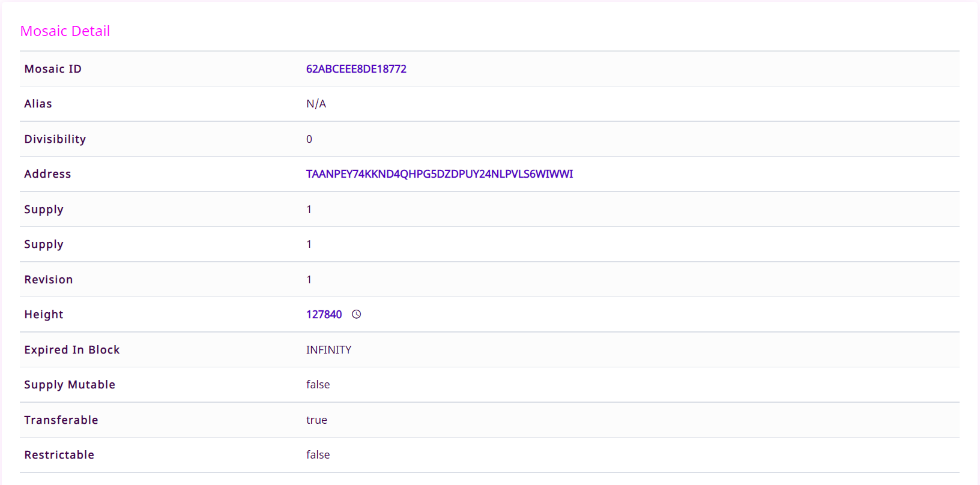Select the Alias label
Image resolution: width=980 pixels, height=485 pixels.
pos(38,104)
